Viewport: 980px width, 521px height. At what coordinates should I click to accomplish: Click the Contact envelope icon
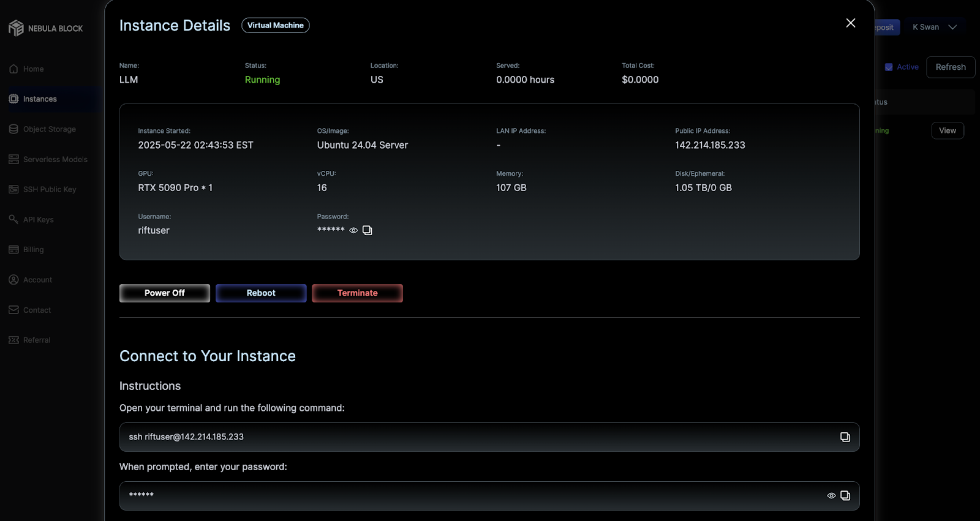point(13,310)
